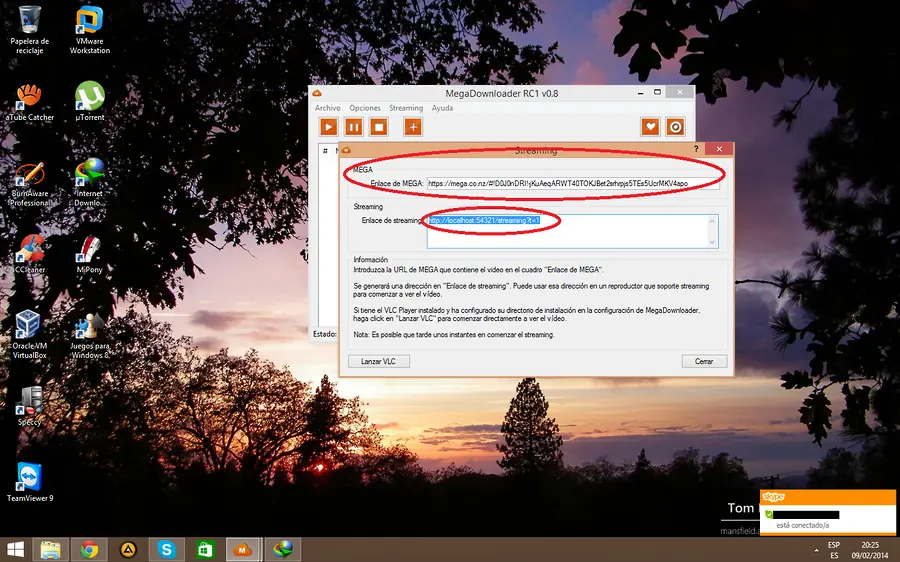900x562 pixels.
Task: Click the streaming box scroll down arrow
Action: click(712, 242)
